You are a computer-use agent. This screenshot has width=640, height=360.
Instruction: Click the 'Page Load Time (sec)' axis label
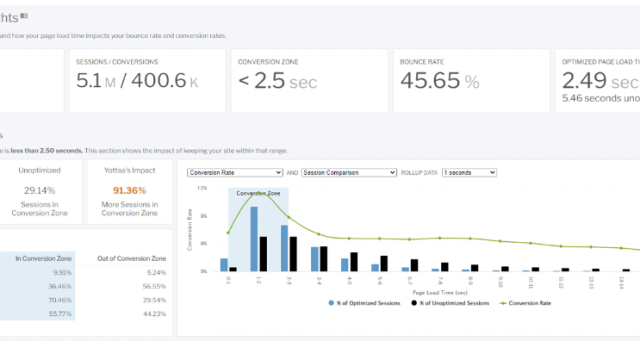pyautogui.click(x=440, y=292)
